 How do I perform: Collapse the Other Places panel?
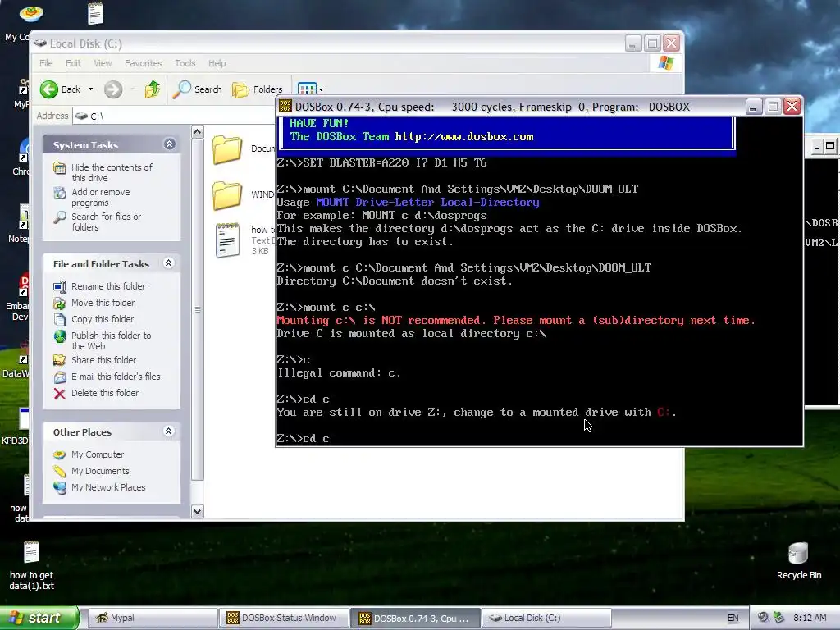tap(169, 431)
